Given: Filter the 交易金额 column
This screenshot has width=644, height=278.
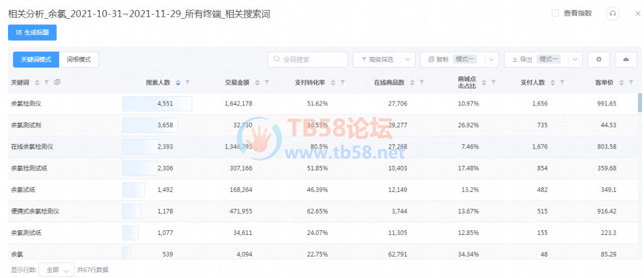Looking at the screenshot, I should (x=267, y=83).
